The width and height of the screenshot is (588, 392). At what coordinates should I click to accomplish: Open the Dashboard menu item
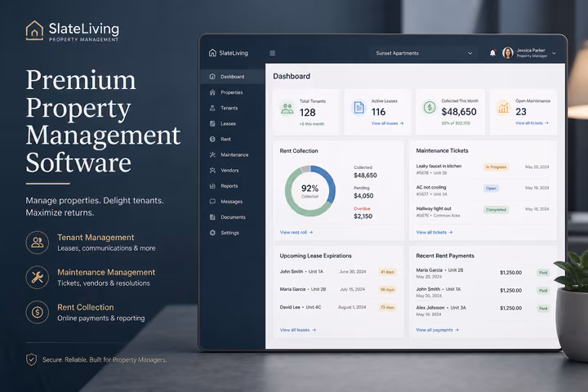[233, 77]
